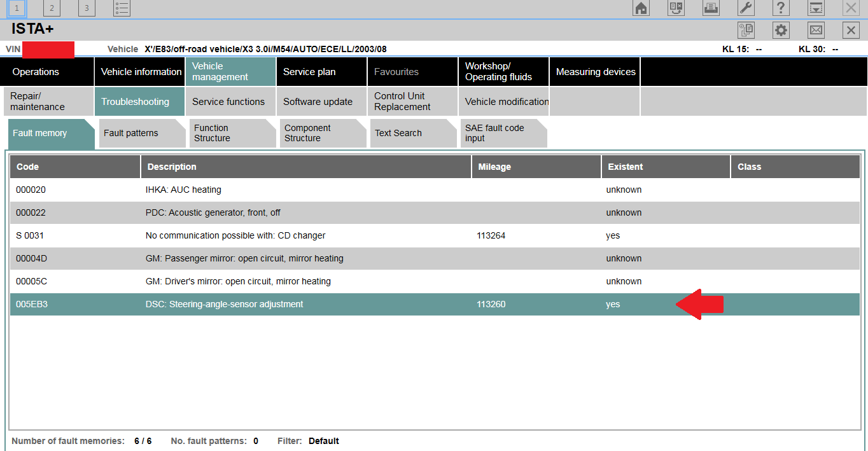Viewport: 868px width, 451px height.
Task: Open Control Unit Replacement submenu
Action: click(x=413, y=102)
